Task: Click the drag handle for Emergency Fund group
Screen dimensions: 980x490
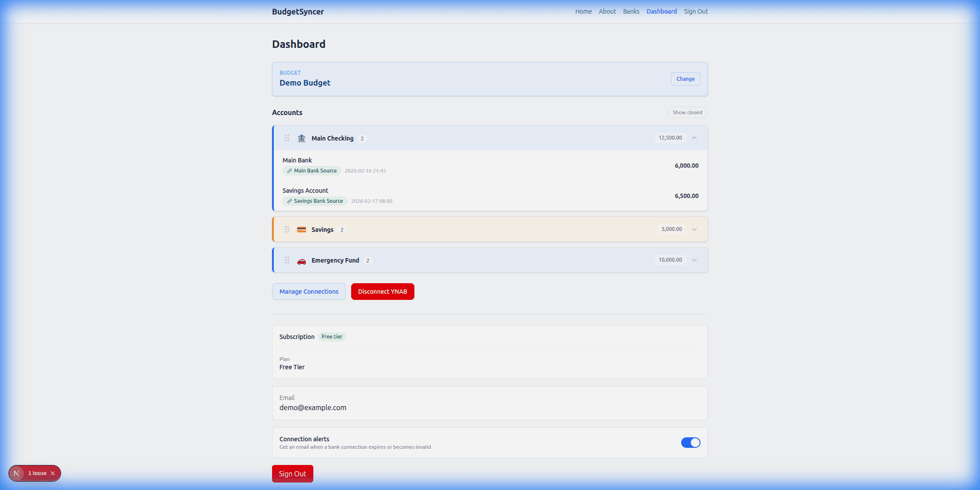Action: [x=287, y=260]
